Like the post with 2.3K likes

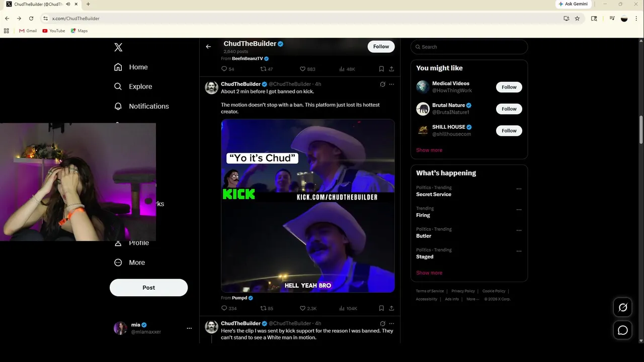click(303, 308)
